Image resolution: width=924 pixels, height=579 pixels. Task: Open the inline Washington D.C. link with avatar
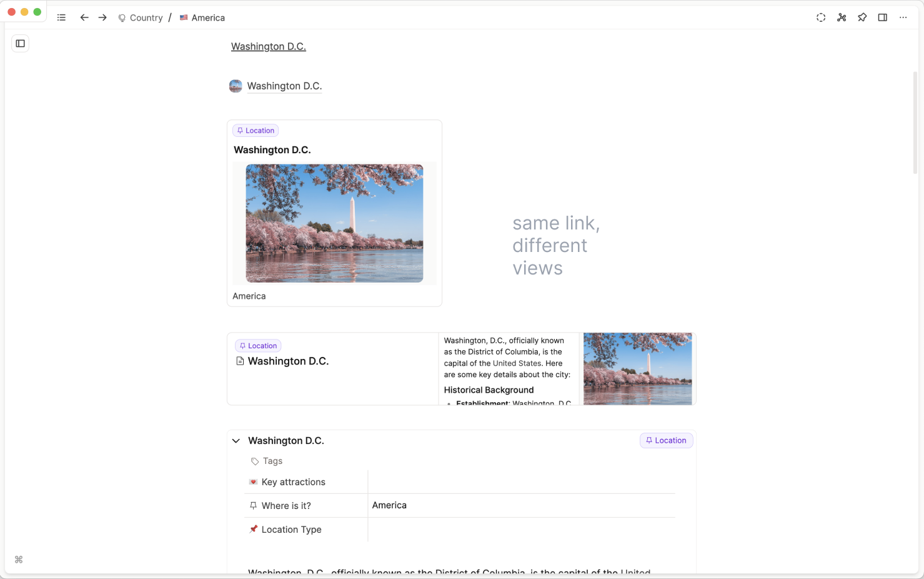[284, 86]
